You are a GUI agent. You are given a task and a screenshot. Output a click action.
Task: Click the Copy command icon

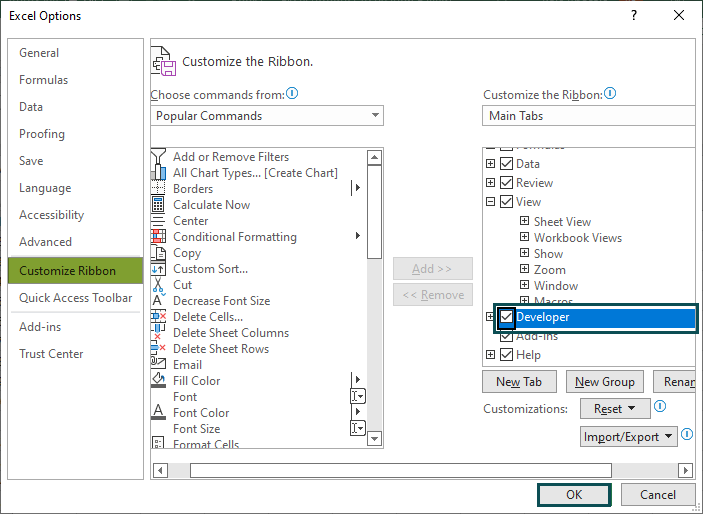[x=158, y=253]
